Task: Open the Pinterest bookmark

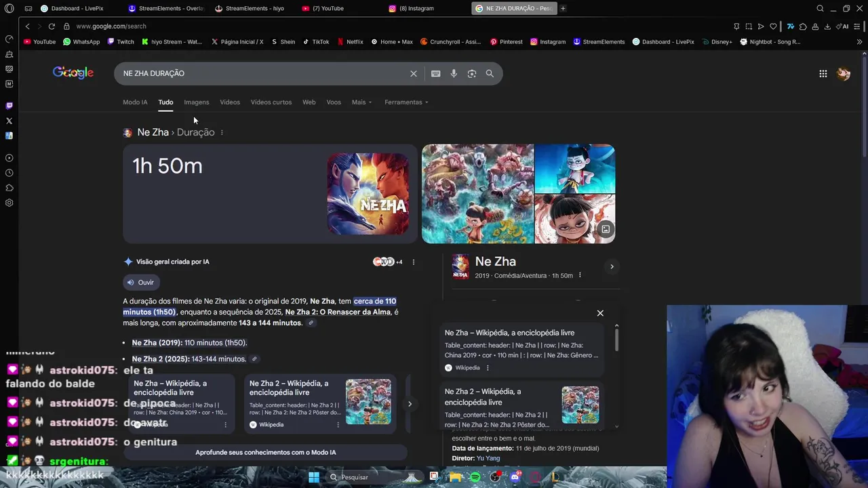Action: pos(507,41)
